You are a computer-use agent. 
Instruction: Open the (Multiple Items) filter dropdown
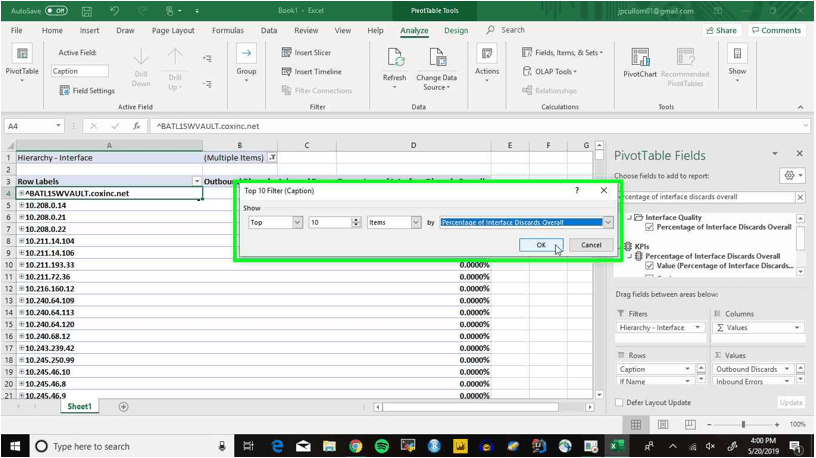(x=272, y=158)
